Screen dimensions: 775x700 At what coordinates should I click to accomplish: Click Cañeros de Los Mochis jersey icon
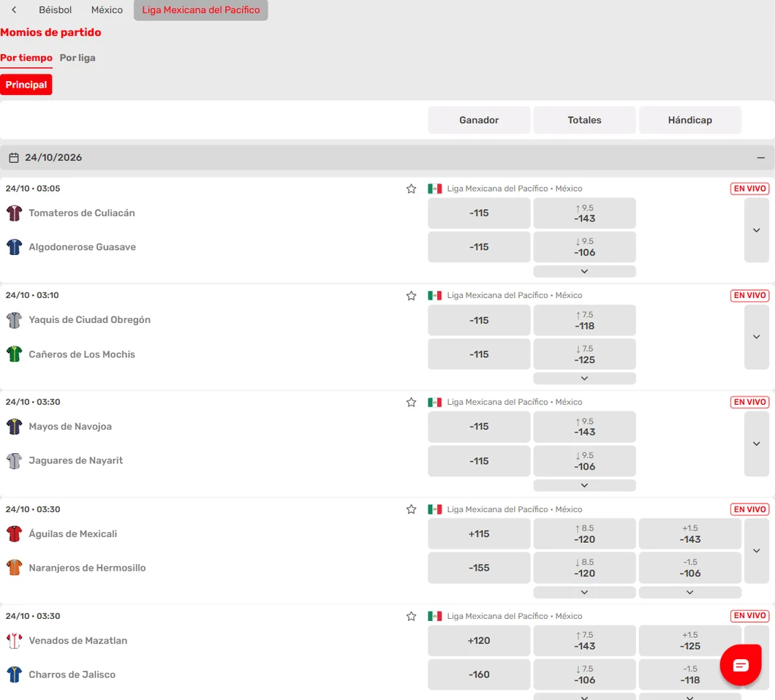pos(15,354)
